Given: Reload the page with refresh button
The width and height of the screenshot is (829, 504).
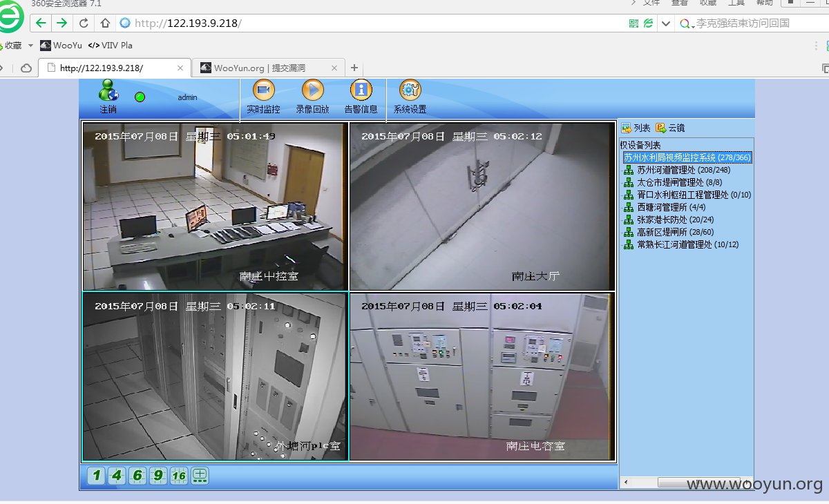Looking at the screenshot, I should pos(84,23).
